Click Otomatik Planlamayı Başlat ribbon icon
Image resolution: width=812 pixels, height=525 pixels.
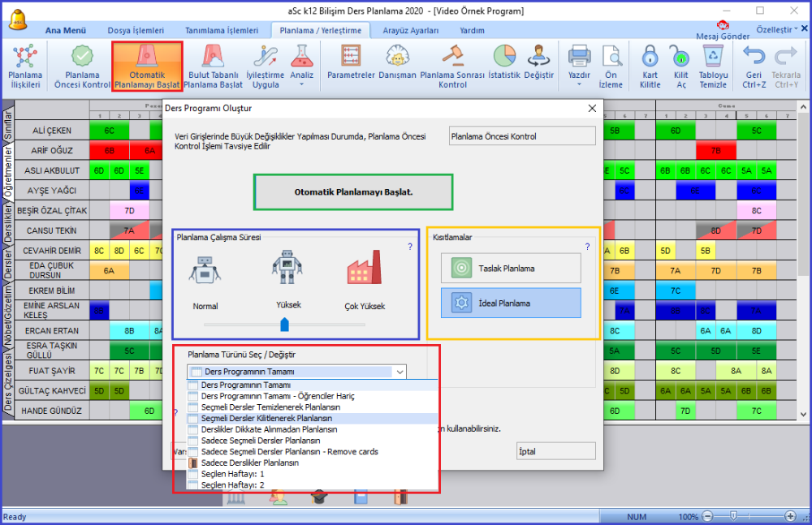pos(147,67)
